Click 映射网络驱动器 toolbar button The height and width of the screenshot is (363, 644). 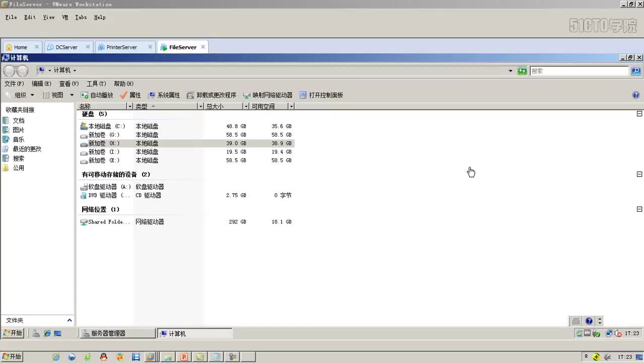268,95
